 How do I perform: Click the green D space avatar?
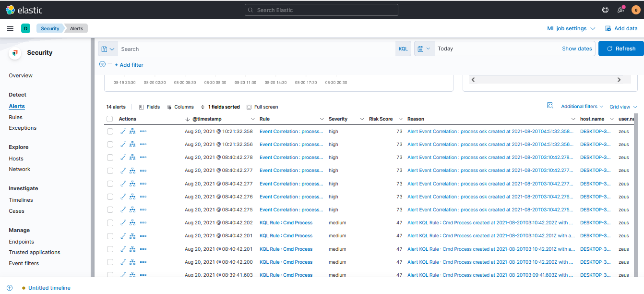tap(25, 28)
